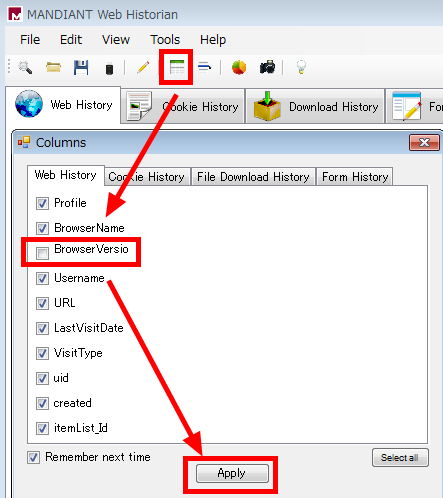Click the blue lines filter icon
443x498 pixels.
click(x=204, y=67)
